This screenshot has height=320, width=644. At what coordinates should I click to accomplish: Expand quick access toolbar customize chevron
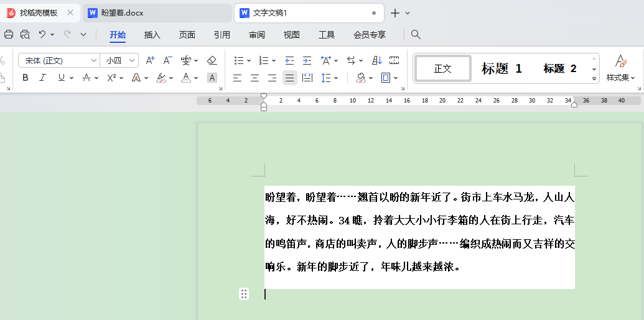83,35
